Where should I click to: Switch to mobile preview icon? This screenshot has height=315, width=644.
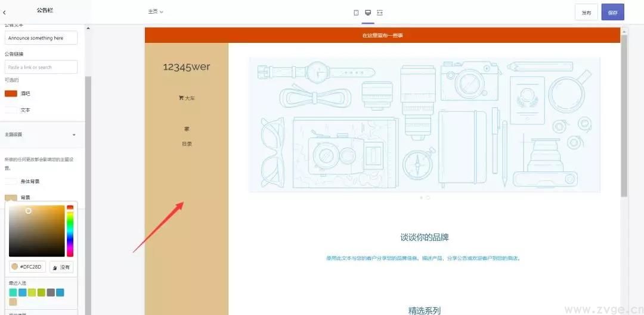[356, 13]
